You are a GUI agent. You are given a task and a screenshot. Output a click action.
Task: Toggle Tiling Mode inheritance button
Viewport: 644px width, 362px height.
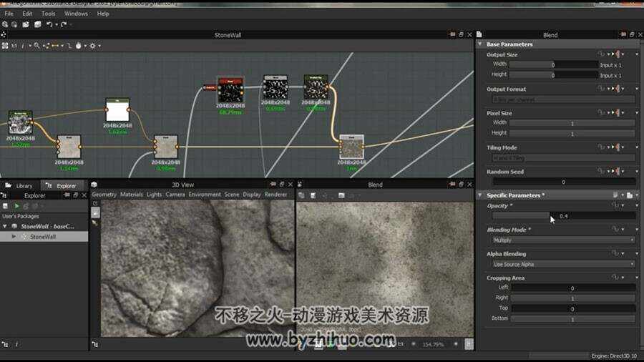click(617, 147)
